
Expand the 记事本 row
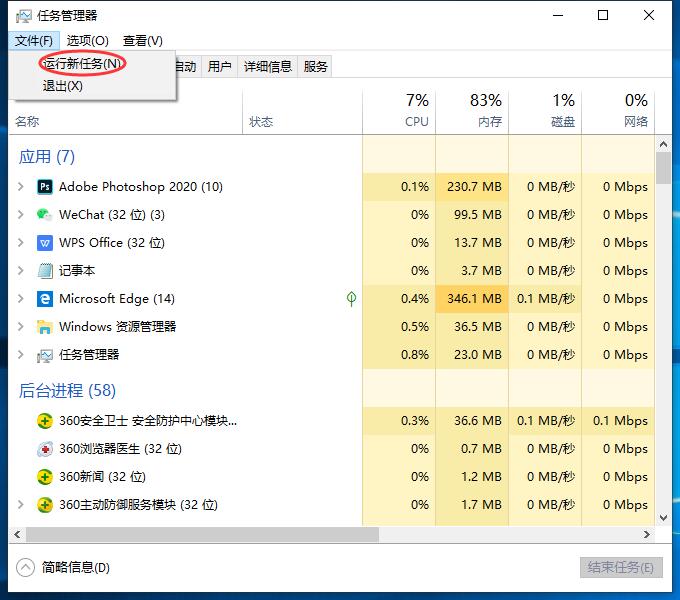20,271
